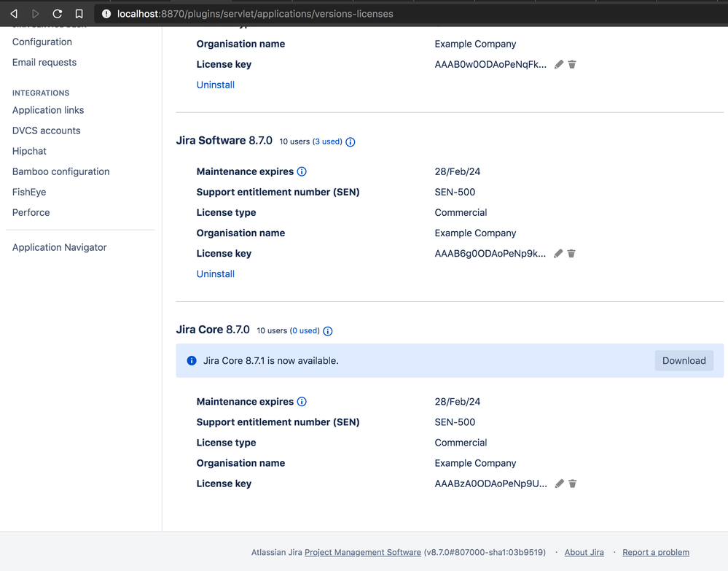728x571 pixels.
Task: Select Jira Core organisation Example Company
Action: click(475, 463)
